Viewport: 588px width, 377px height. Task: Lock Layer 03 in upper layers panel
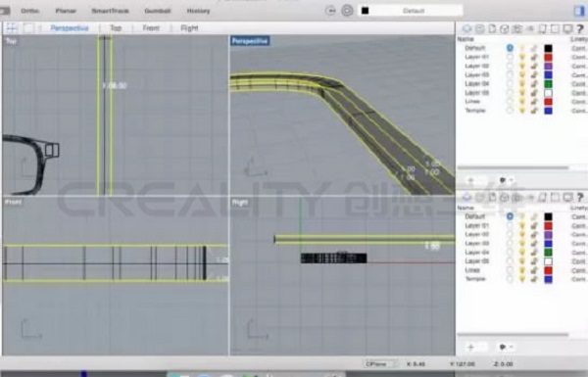tap(534, 75)
